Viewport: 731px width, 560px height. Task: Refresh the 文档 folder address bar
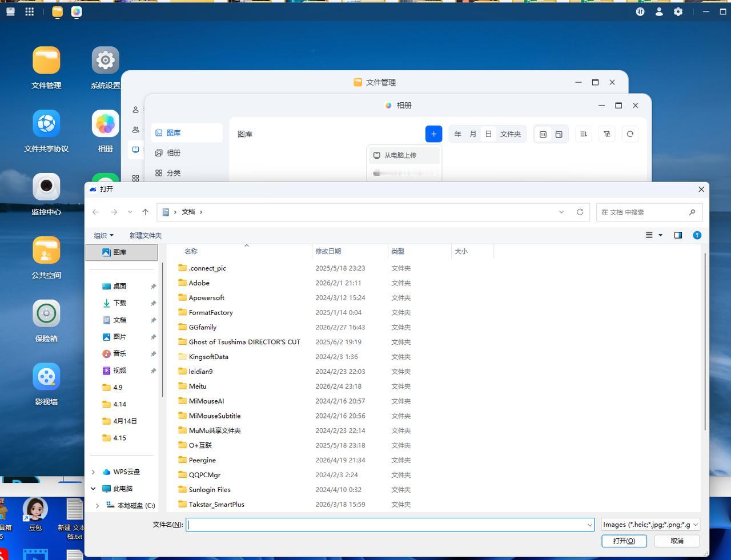580,212
